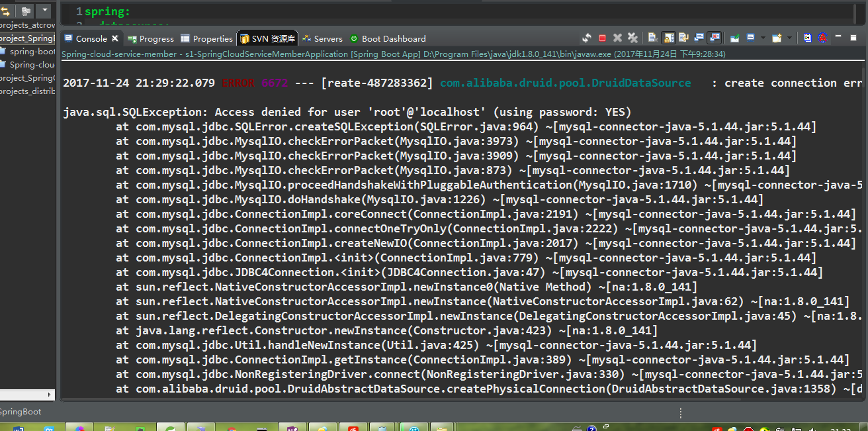This screenshot has width=868, height=431.
Task: Click the Constructor.newInstance stack line
Action: coord(387,330)
